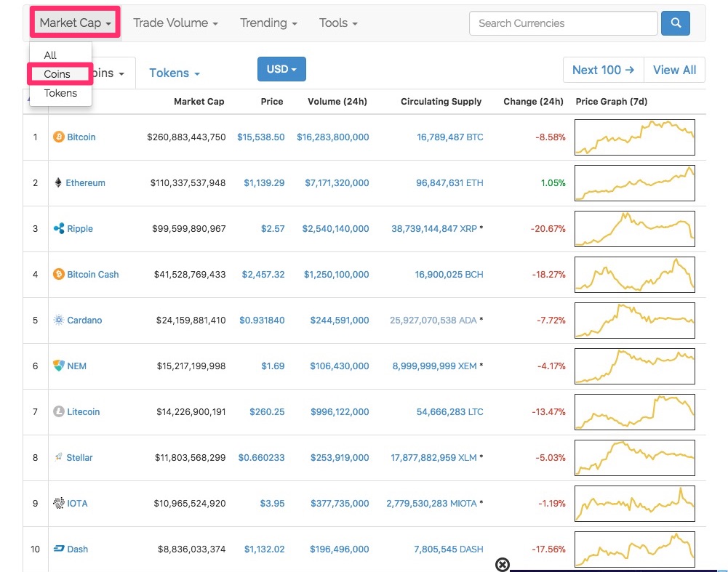Expand the Tools dropdown
The height and width of the screenshot is (572, 728).
tap(338, 23)
